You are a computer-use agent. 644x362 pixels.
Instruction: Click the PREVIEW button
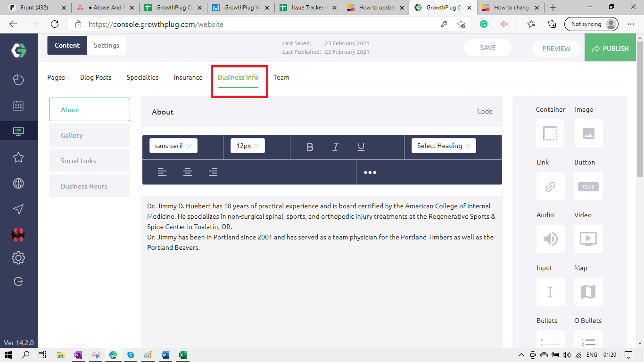(x=556, y=49)
